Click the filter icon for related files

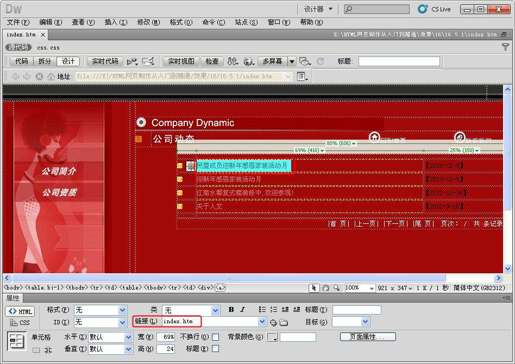(x=505, y=47)
